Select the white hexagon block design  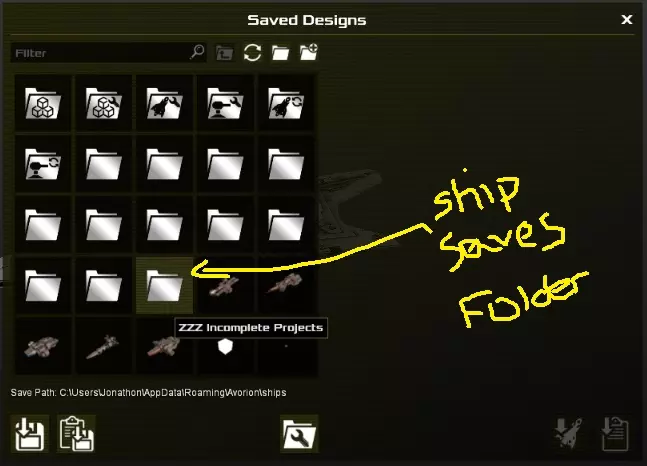click(x=225, y=346)
